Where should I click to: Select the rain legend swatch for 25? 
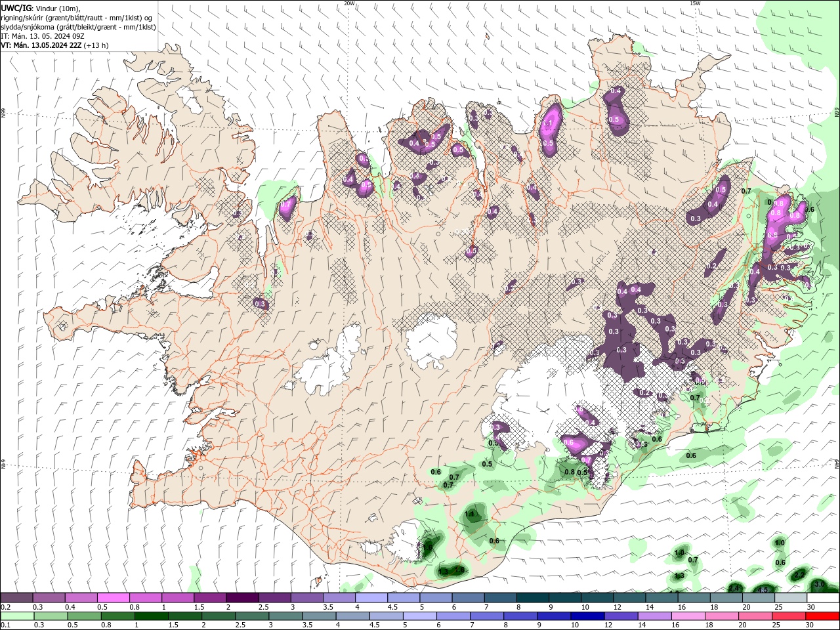tap(789, 616)
